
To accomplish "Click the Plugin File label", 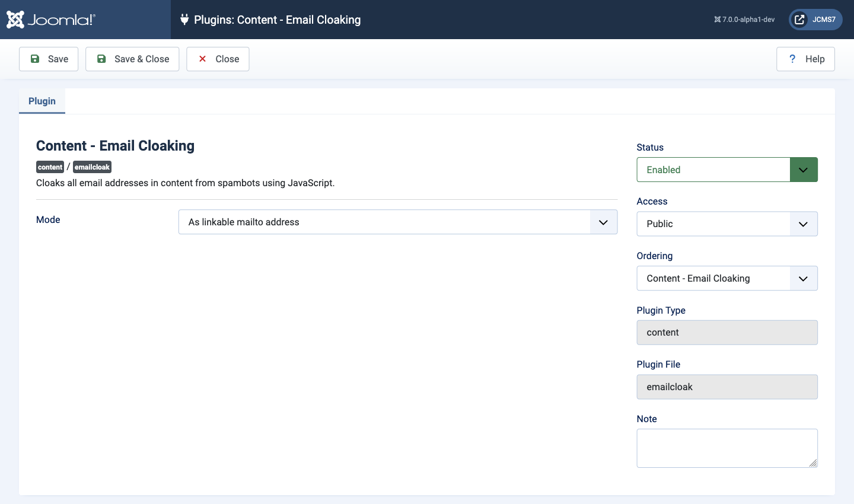I will [x=658, y=365].
